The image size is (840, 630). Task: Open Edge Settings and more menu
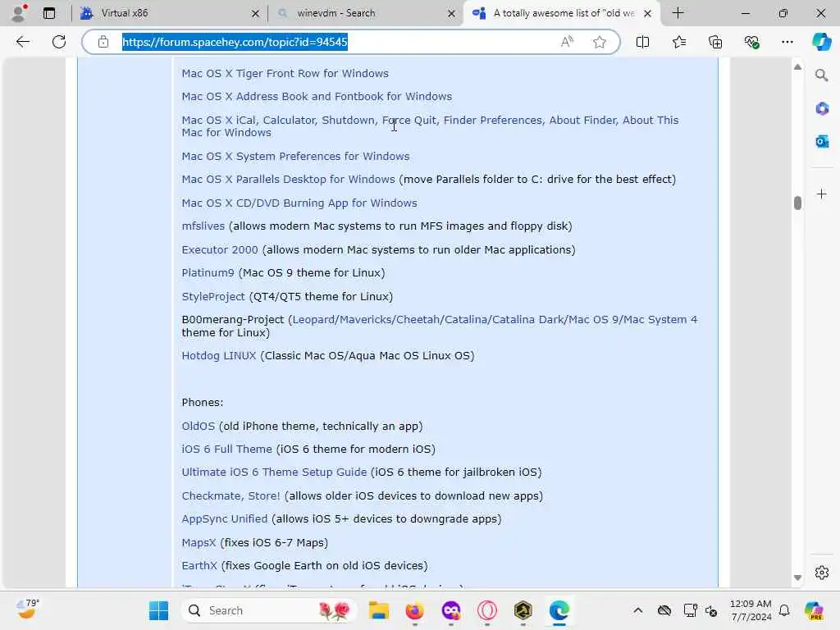(787, 42)
